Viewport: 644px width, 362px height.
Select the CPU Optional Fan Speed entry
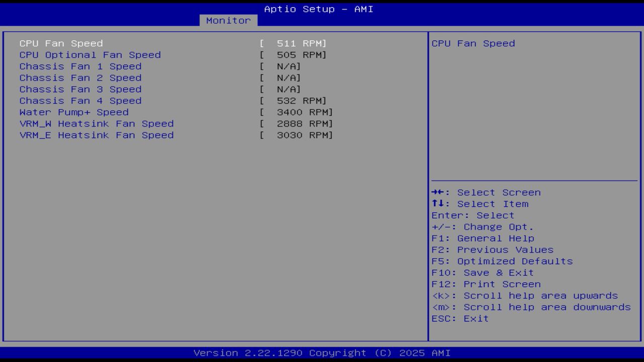(90, 55)
